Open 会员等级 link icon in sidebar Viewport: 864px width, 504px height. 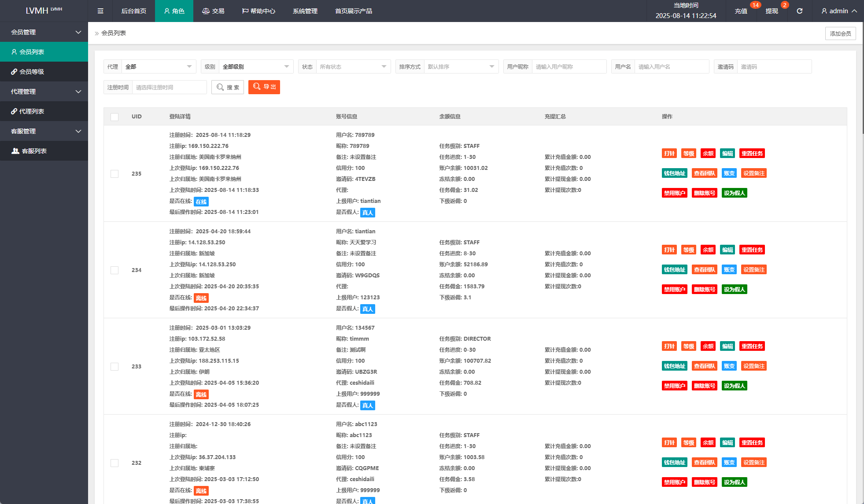[x=15, y=72]
